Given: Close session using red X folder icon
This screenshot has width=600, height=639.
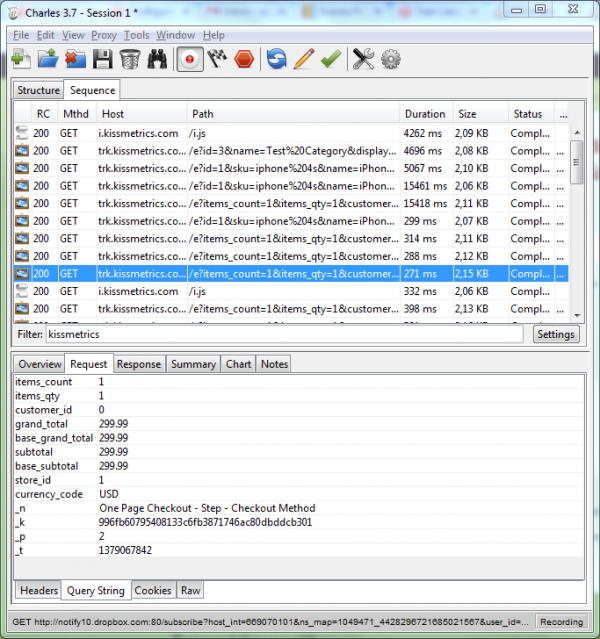Looking at the screenshot, I should [75, 59].
